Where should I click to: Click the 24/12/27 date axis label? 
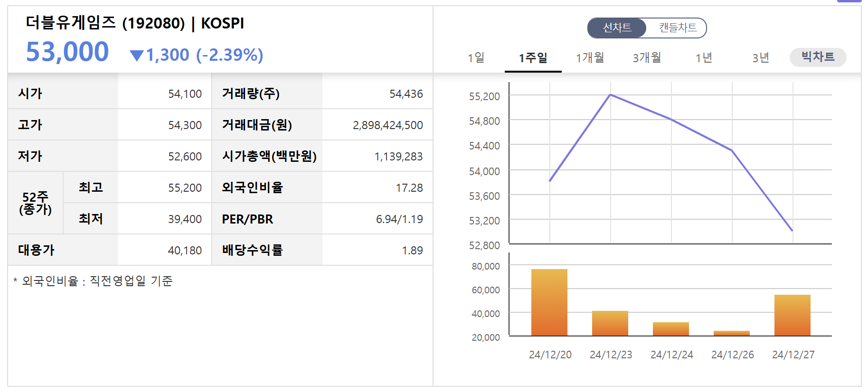click(x=793, y=355)
